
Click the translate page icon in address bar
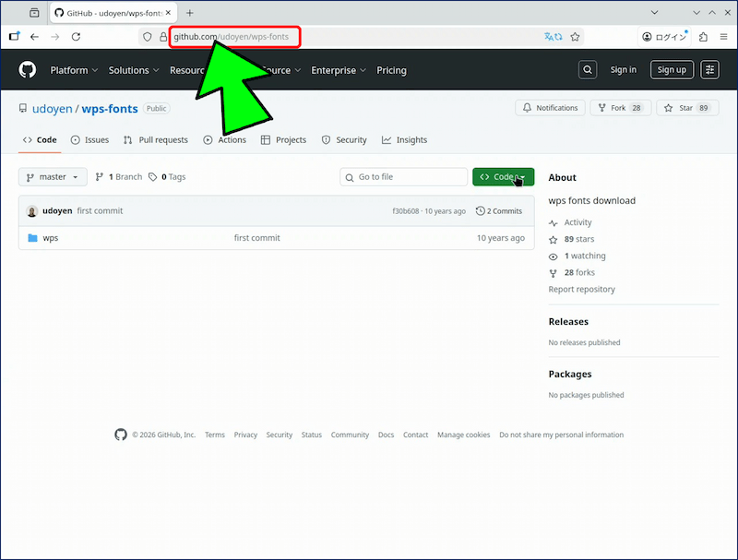(x=552, y=37)
